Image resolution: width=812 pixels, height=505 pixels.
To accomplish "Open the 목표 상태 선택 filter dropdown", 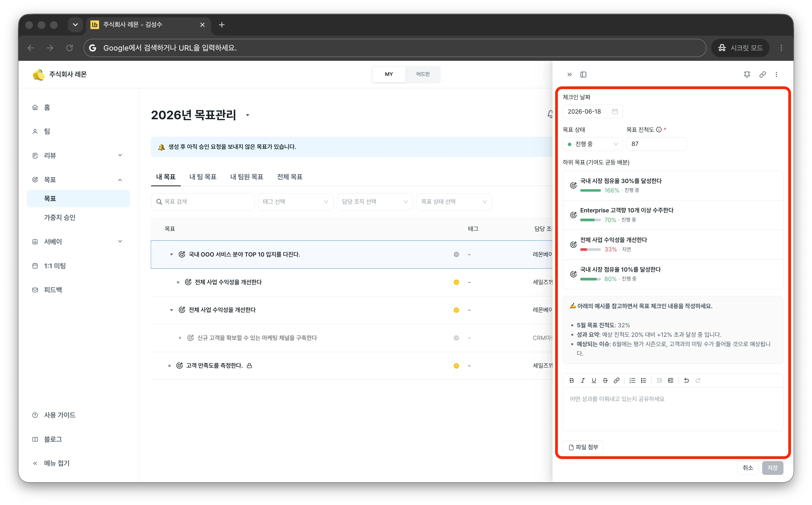I will tap(454, 202).
